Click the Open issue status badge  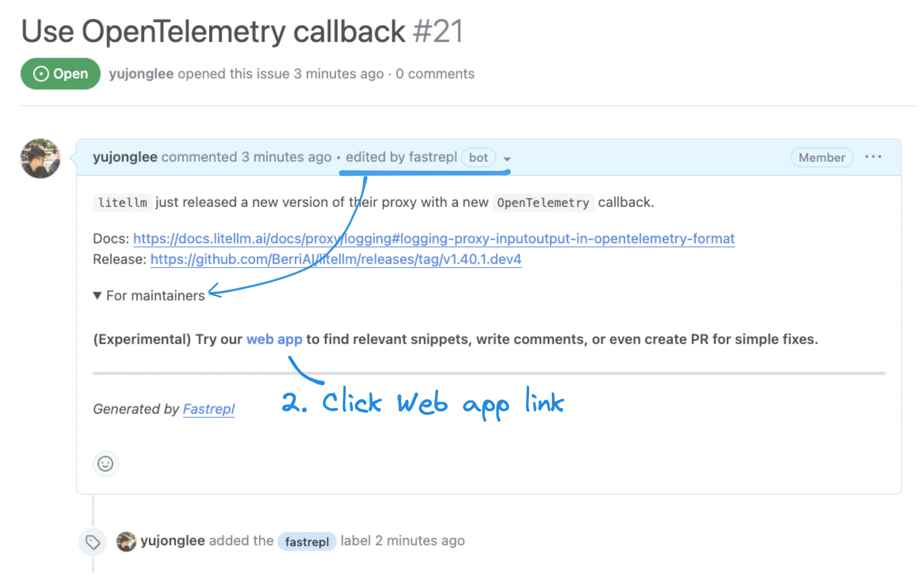60,74
